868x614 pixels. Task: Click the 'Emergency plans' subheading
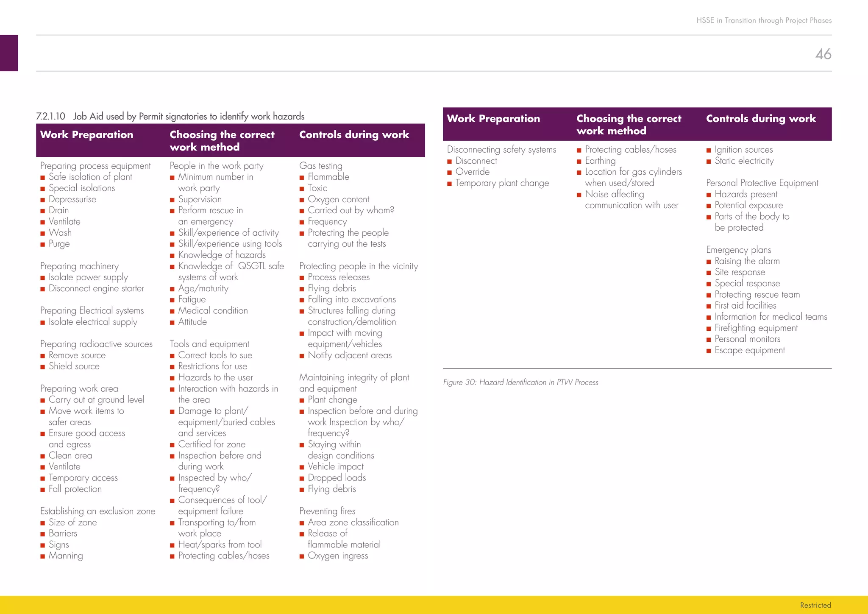coord(738,250)
